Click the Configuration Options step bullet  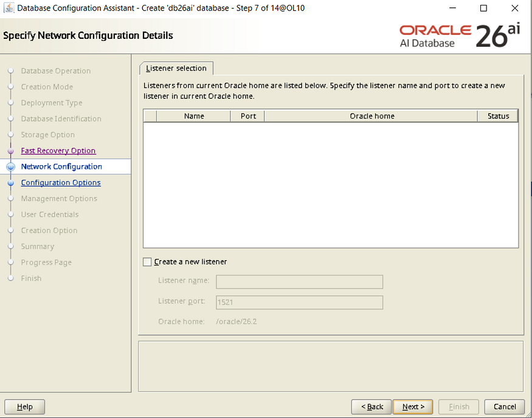pyautogui.click(x=11, y=183)
